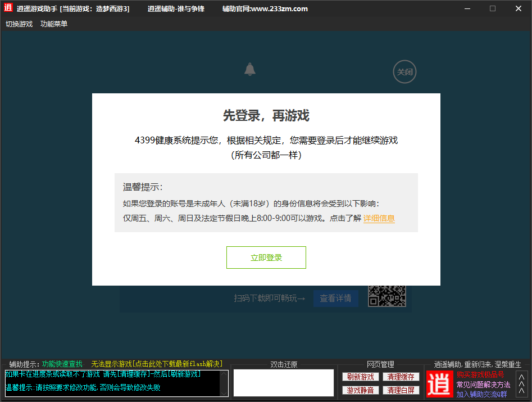Click the bell notification icon above dialog
The image size is (532, 402).
(249, 69)
